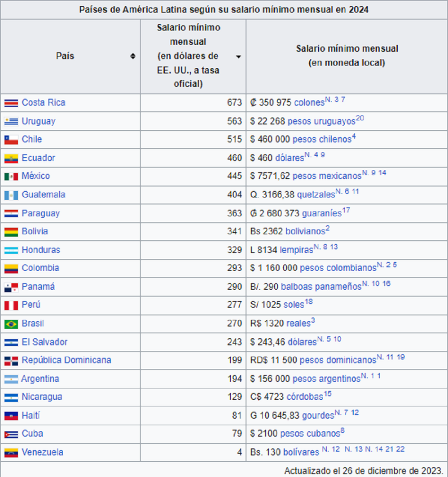The width and height of the screenshot is (448, 477).
Task: Click the Honduras flag icon
Action: [x=11, y=250]
